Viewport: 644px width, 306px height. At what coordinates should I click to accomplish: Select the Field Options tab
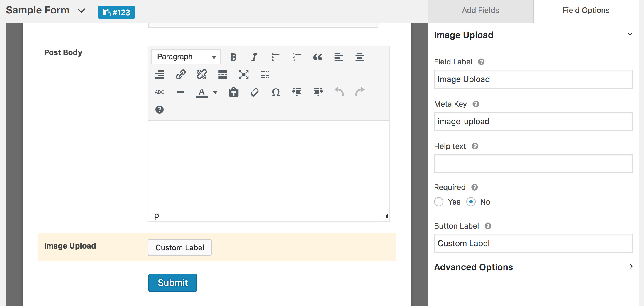[x=586, y=11]
